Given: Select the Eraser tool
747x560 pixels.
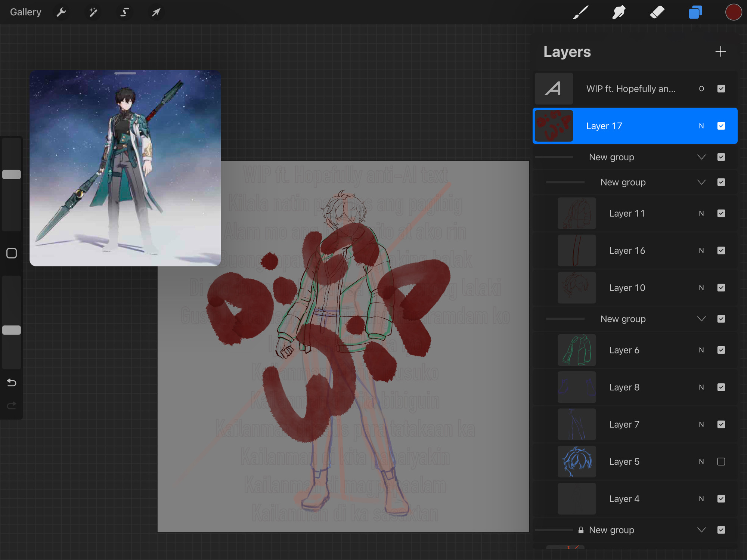Looking at the screenshot, I should click(657, 12).
